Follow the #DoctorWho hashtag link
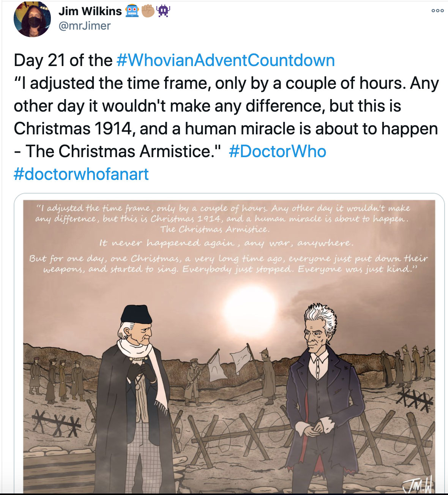The height and width of the screenshot is (495, 448). pyautogui.click(x=278, y=151)
